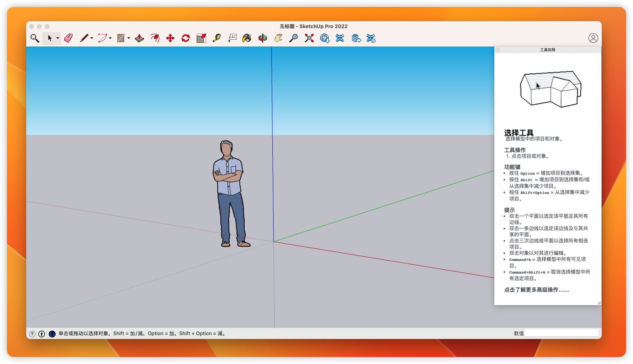Click the 数值 measurements input field
The width and height of the screenshot is (633, 364).
561,333
